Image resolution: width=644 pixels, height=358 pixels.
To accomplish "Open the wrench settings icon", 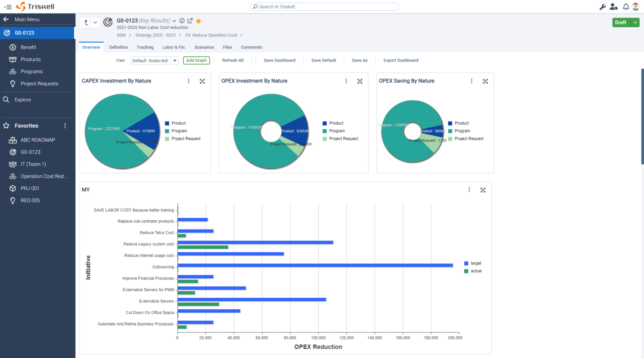I will (x=602, y=7).
